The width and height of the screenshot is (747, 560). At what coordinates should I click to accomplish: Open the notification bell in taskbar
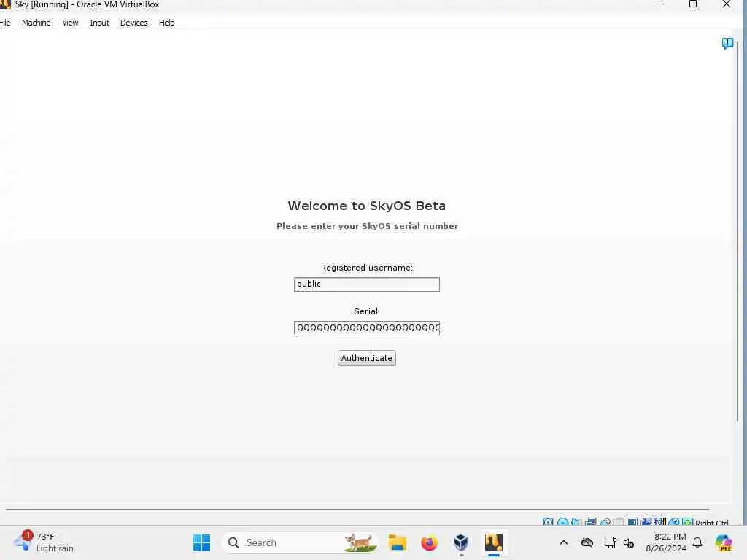(697, 542)
